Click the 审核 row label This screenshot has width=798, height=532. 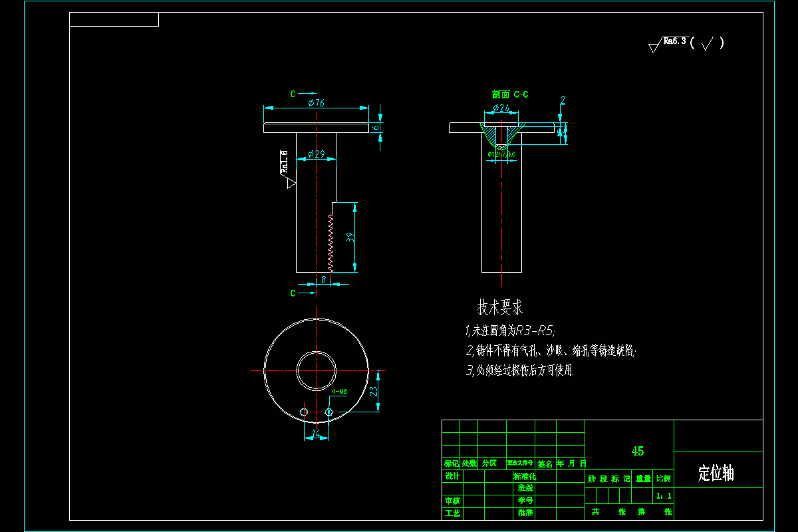pyautogui.click(x=452, y=501)
